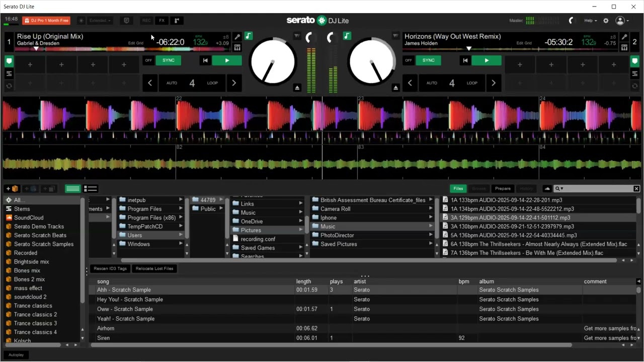
Task: Open the FX panel
Action: (162, 21)
